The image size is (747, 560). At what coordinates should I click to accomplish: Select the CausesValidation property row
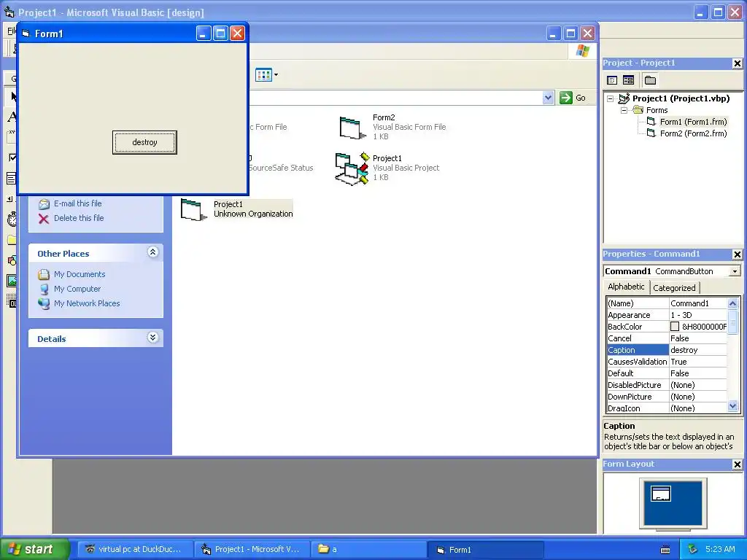pos(667,362)
